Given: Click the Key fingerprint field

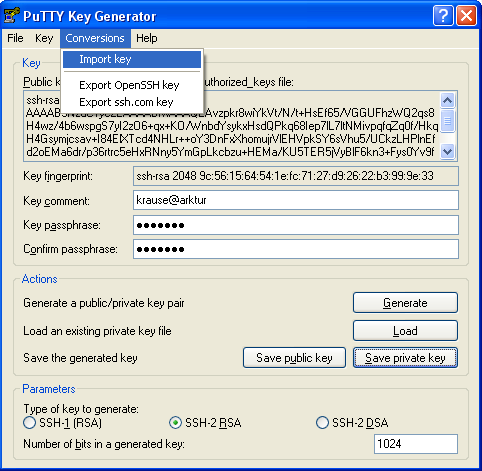Looking at the screenshot, I should (296, 176).
